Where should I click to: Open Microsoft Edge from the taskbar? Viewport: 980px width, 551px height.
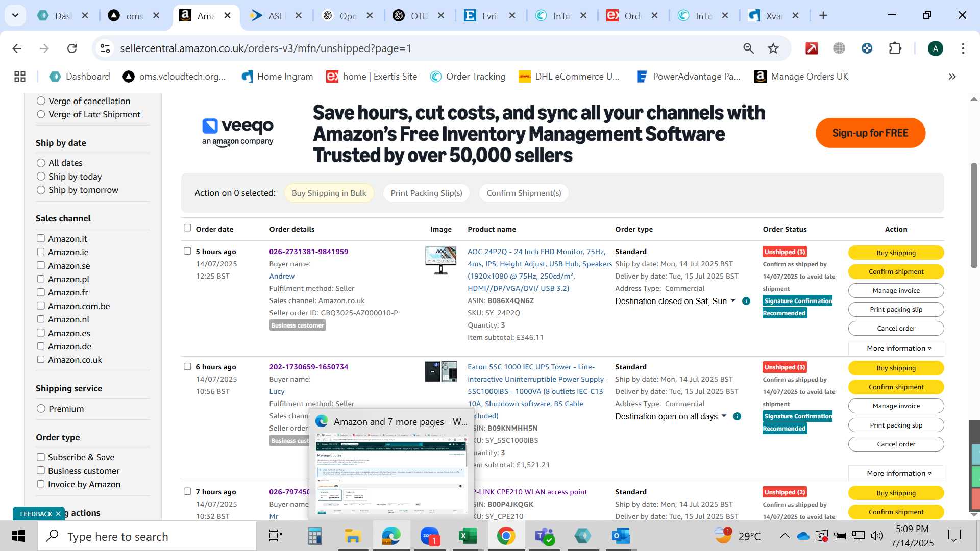pyautogui.click(x=391, y=536)
